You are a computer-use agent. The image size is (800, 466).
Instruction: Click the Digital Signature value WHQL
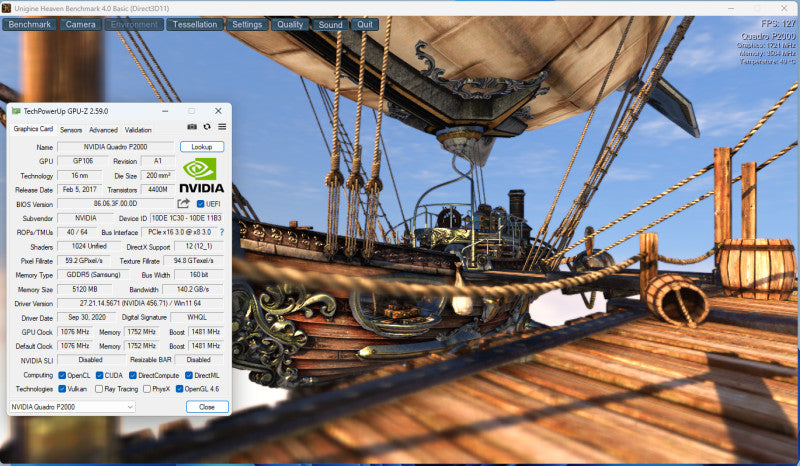pos(197,317)
